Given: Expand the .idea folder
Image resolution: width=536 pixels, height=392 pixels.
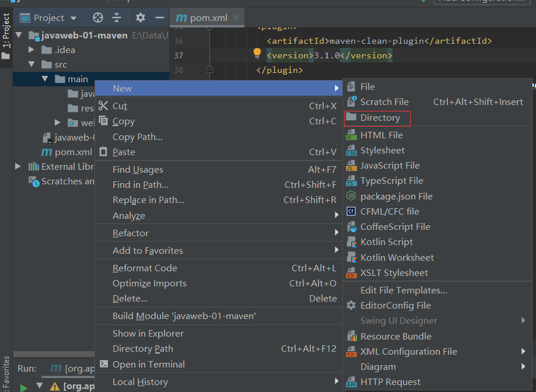Looking at the screenshot, I should pos(31,50).
